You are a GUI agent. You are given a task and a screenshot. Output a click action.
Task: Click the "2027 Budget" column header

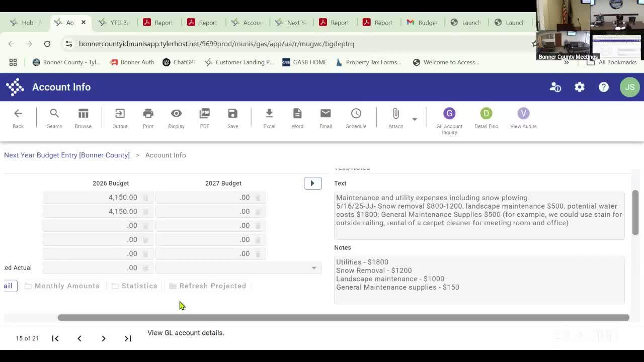[223, 183]
